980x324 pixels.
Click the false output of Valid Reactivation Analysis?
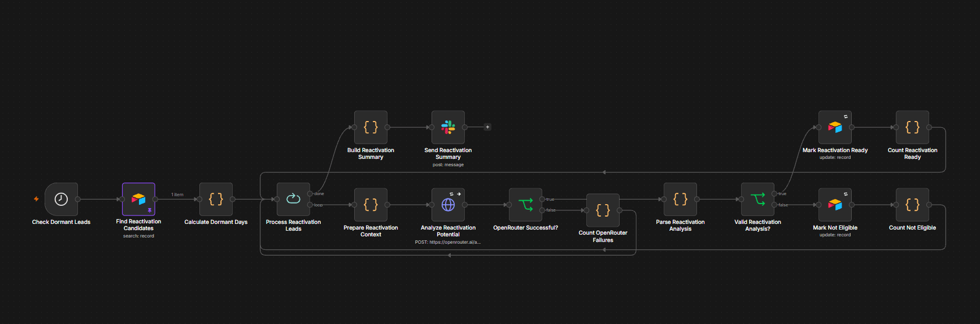tap(774, 205)
